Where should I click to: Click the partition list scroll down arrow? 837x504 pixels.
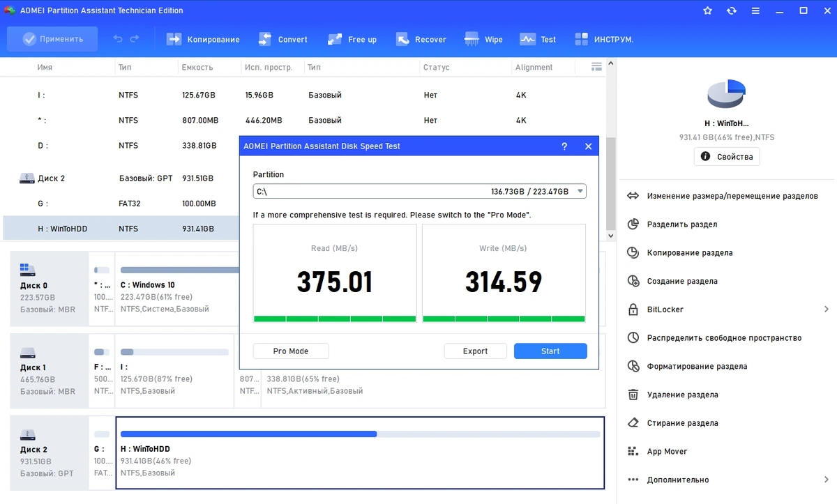click(x=611, y=236)
